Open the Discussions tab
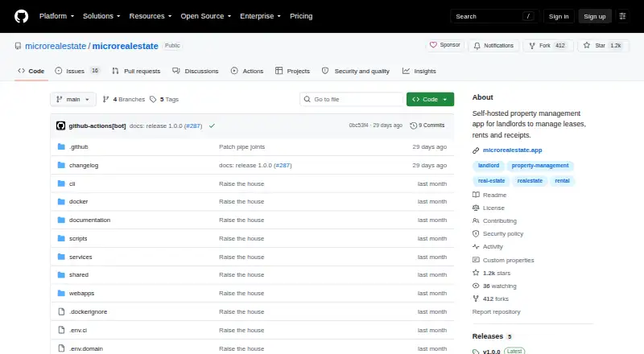Viewport: 644px width, 354px height. [196, 71]
